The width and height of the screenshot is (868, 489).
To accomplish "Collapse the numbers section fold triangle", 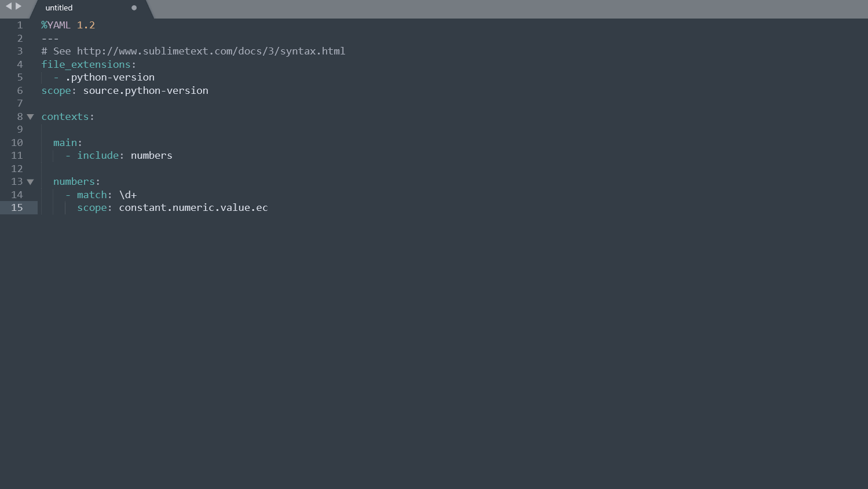I will pos(30,181).
